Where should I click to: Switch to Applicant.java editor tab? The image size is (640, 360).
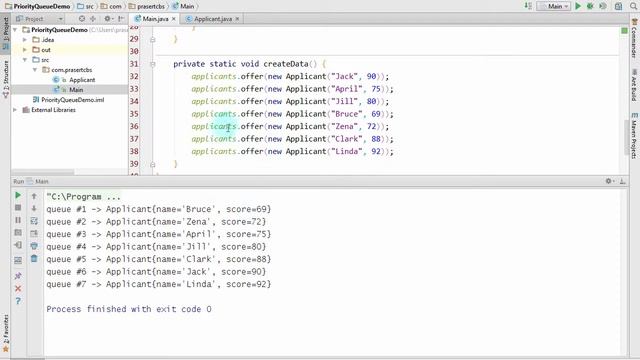pyautogui.click(x=213, y=19)
